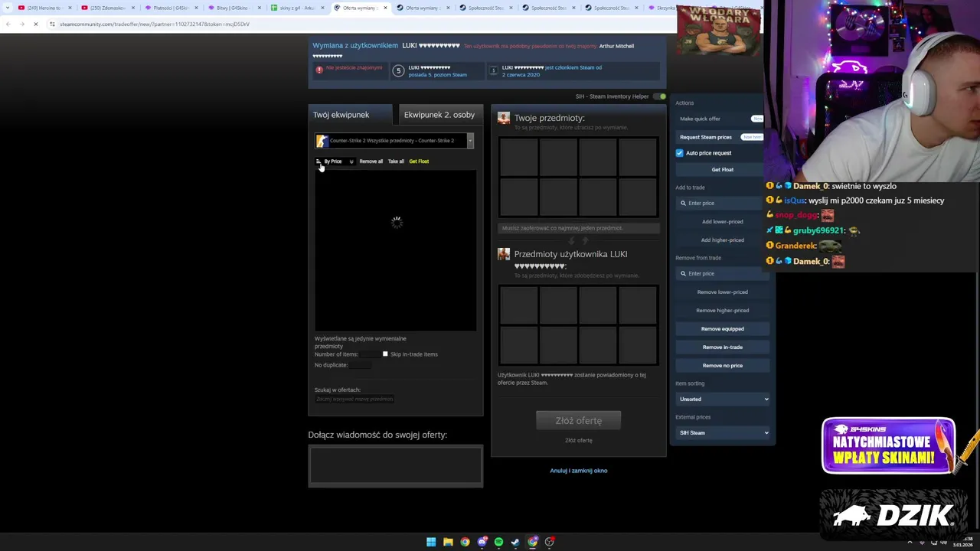Expand the By Price sort chevron

[x=351, y=161]
